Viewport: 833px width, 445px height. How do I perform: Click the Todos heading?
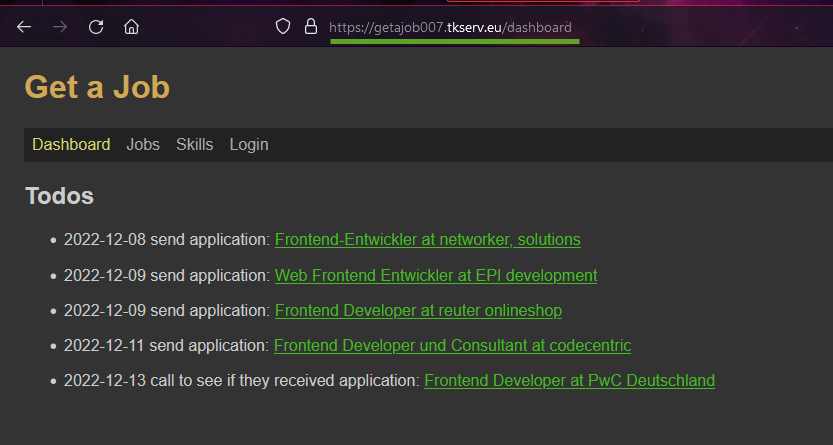coord(59,196)
